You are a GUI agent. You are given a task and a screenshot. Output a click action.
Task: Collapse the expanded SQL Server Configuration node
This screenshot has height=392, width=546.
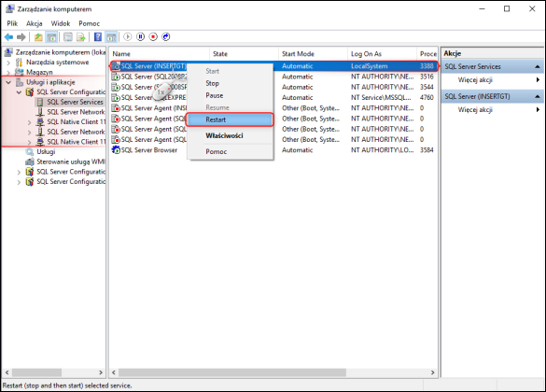20,92
